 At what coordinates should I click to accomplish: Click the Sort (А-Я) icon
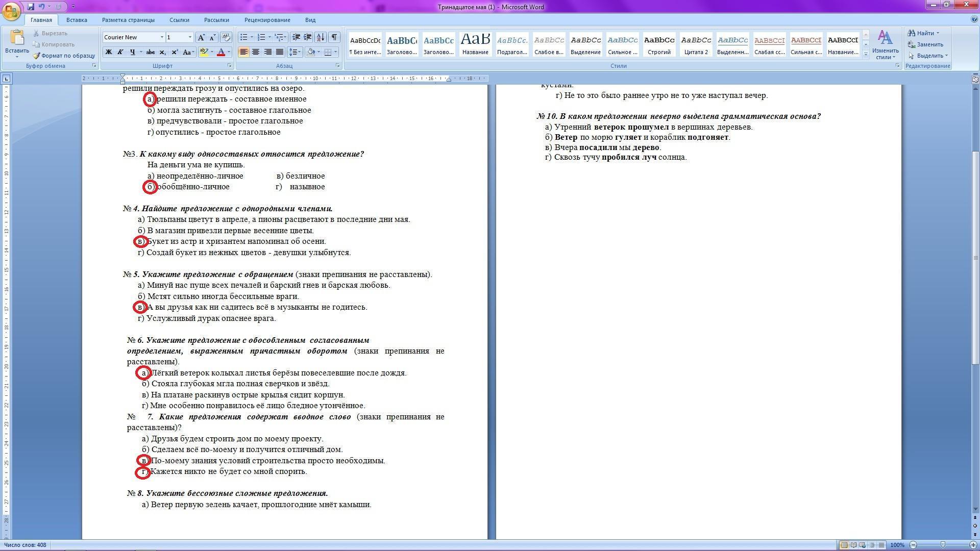coord(321,37)
